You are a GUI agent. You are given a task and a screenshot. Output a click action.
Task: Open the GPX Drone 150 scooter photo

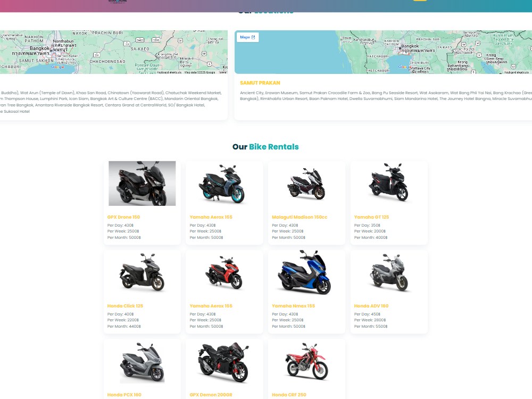click(x=142, y=183)
